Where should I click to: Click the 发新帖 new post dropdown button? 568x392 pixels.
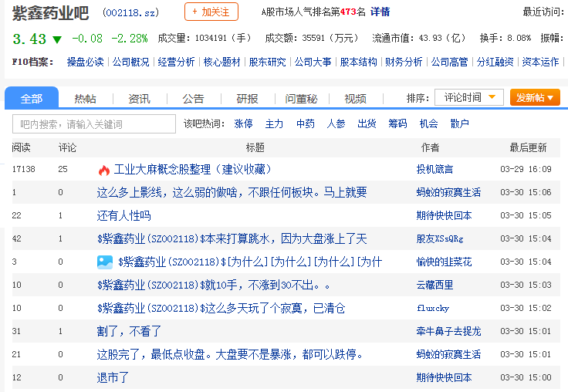click(535, 97)
